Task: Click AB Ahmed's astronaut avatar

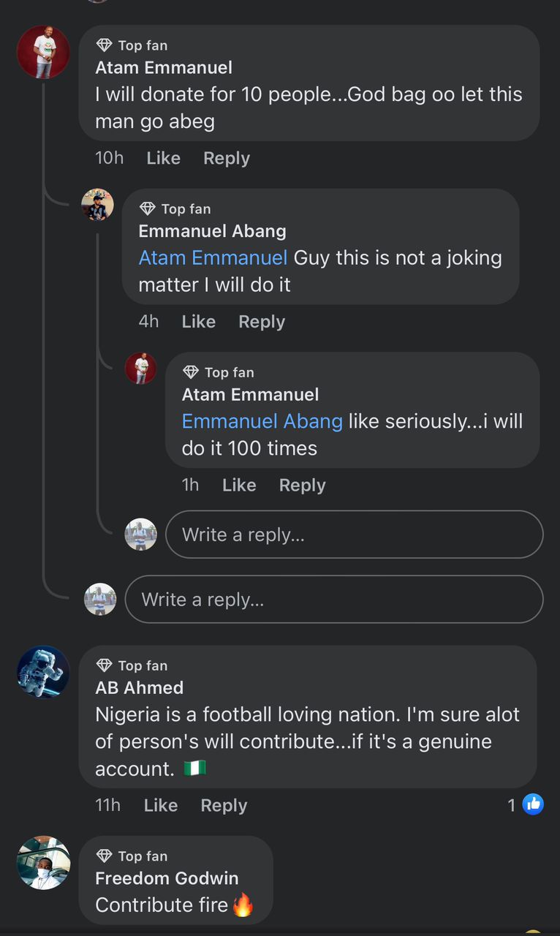Action: tap(43, 671)
